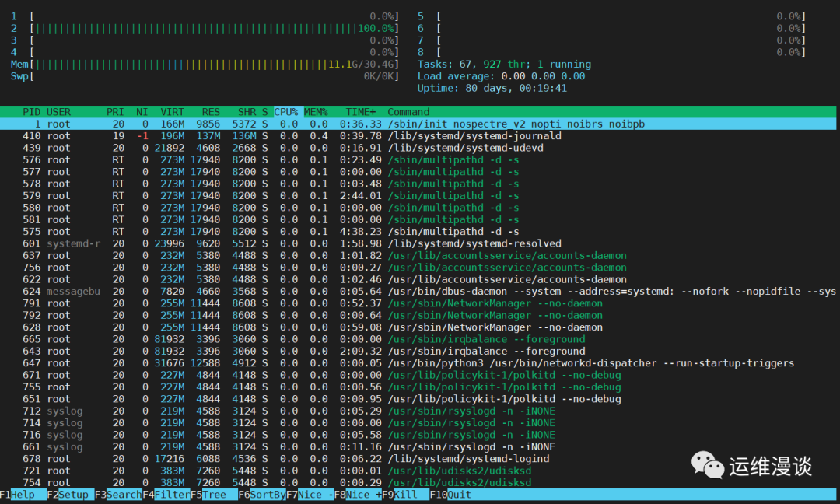Image resolution: width=840 pixels, height=504 pixels.
Task: Select the PID 792 NetworkManager thread row
Action: click(x=418, y=316)
